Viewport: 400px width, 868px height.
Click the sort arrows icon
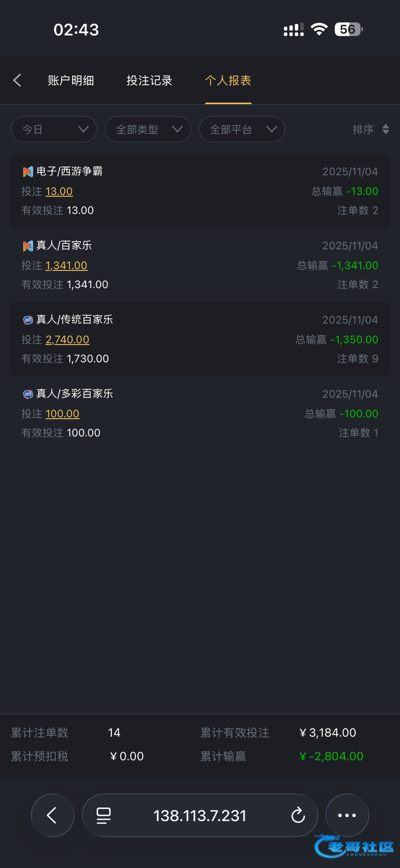pos(386,129)
